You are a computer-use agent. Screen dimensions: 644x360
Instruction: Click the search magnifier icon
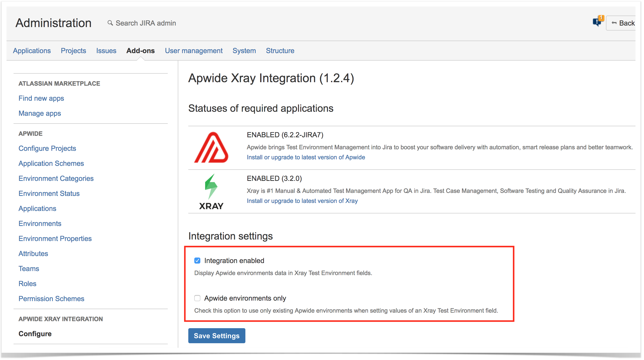tap(110, 23)
